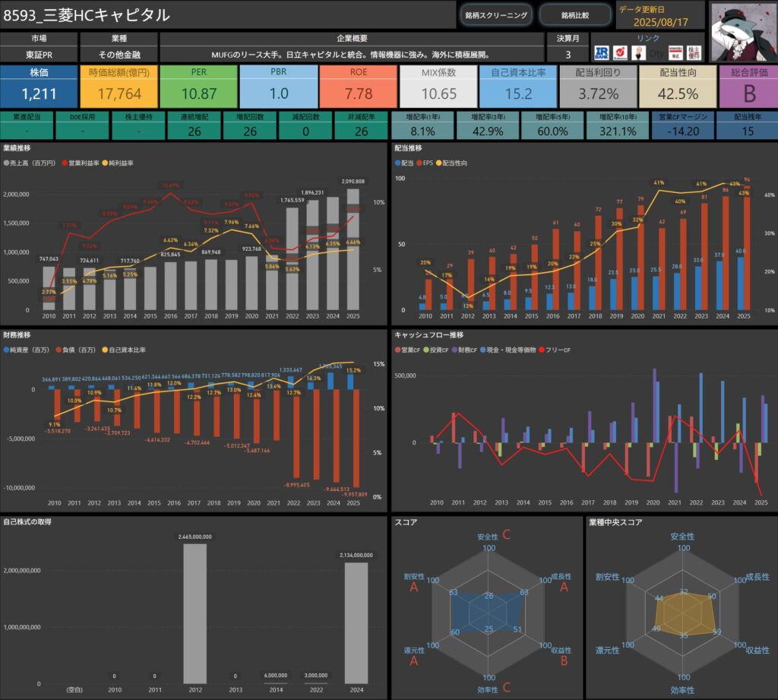Click the company overview description text
Viewport: 778px width, 700px height.
pos(353,55)
